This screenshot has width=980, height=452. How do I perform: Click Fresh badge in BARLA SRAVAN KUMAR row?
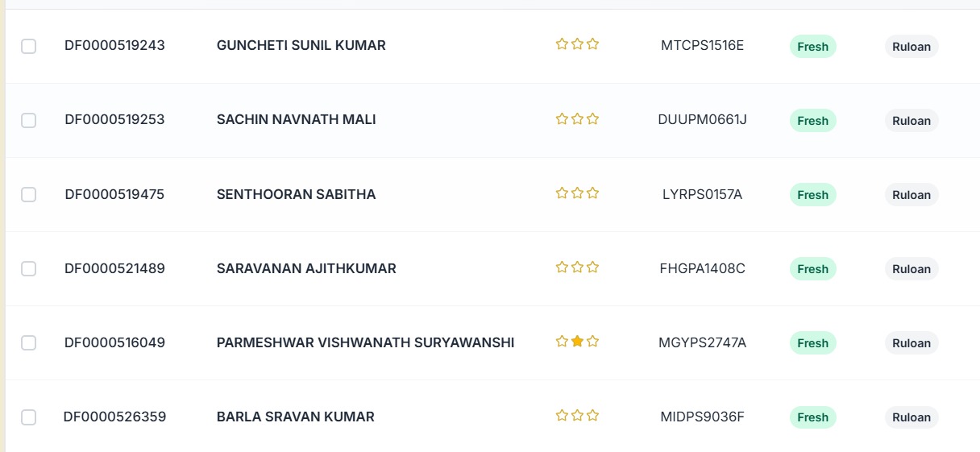pos(812,417)
